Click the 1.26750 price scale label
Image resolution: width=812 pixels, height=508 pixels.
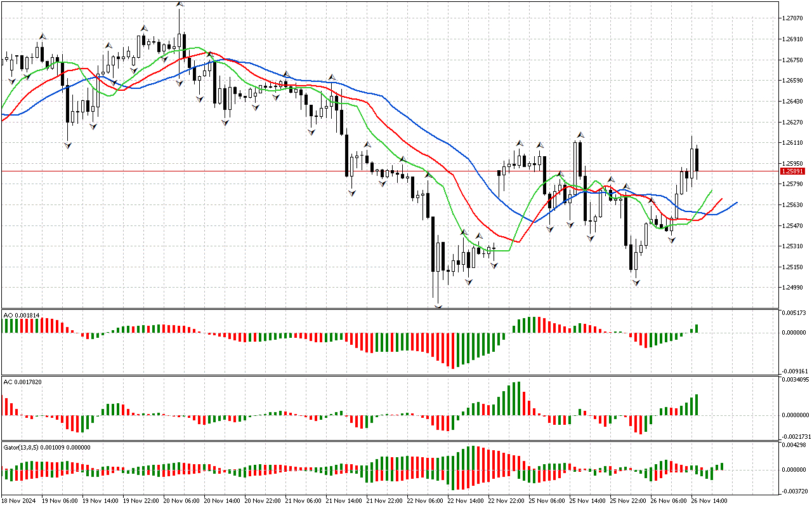point(793,60)
